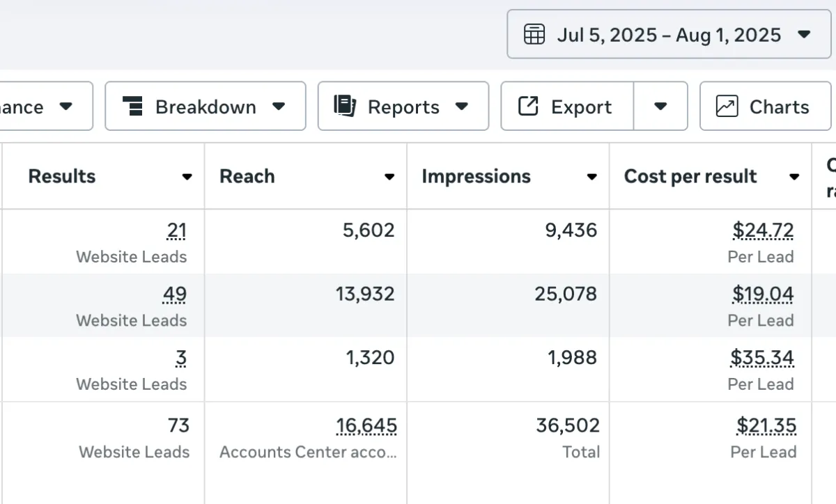Open the Jul 5 – Aug 1, 2025 date range picker

[x=669, y=34]
